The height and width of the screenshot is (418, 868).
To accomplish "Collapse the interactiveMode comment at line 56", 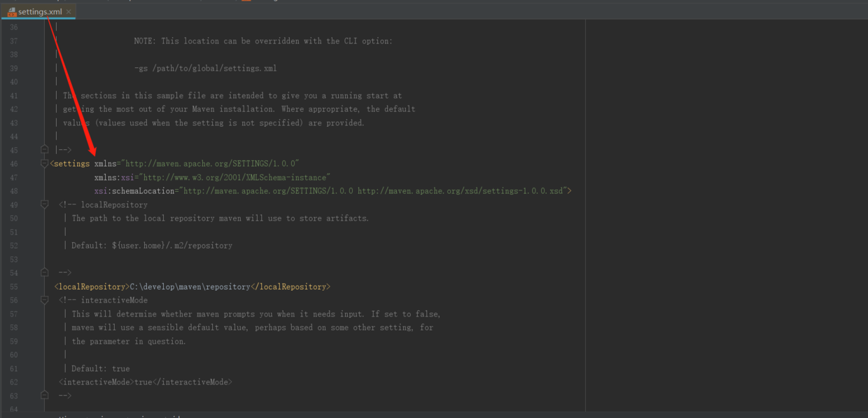I will pyautogui.click(x=45, y=300).
